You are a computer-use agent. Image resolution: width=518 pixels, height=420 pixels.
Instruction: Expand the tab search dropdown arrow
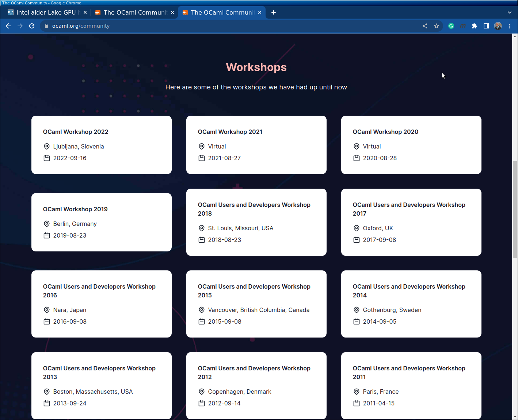tap(510, 12)
